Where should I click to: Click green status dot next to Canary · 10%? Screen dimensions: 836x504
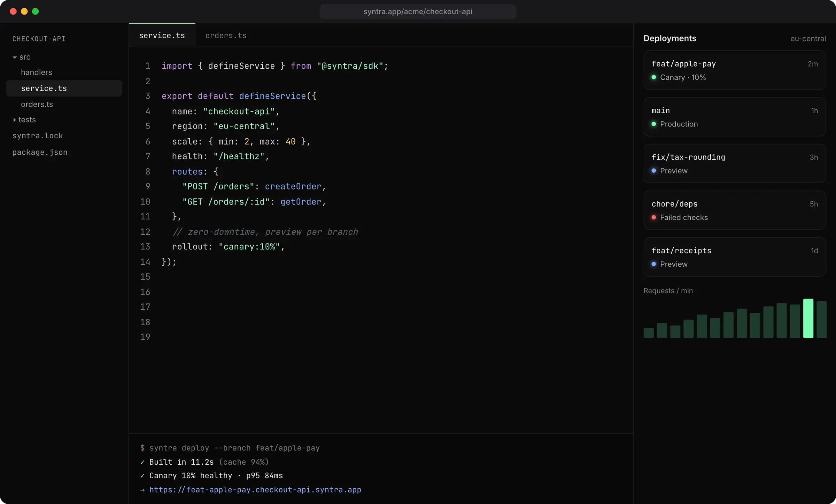[x=654, y=77]
